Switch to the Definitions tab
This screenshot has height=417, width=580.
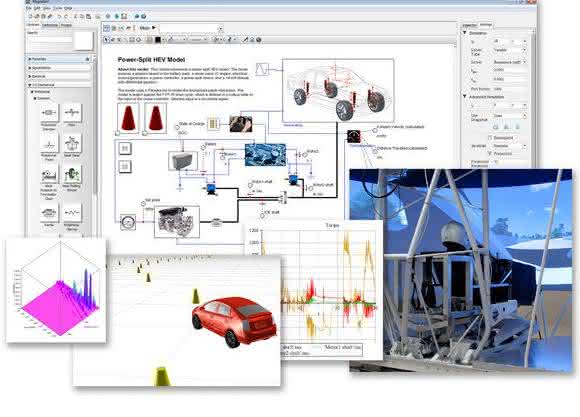tap(50, 25)
